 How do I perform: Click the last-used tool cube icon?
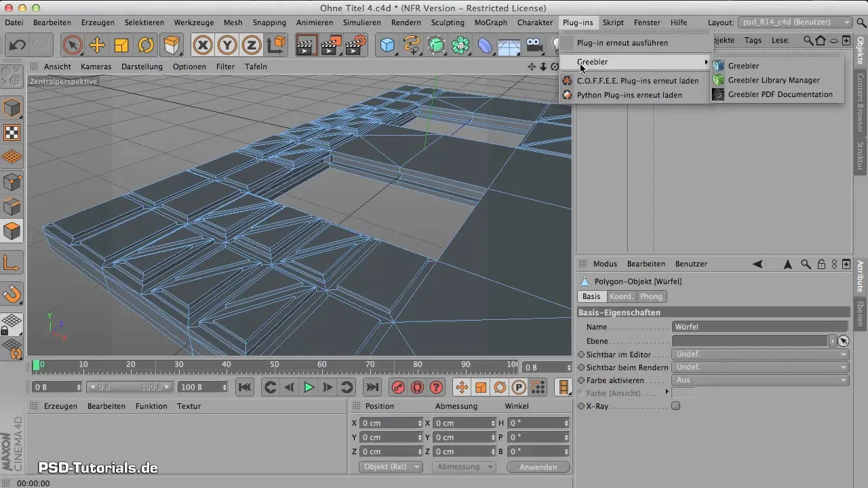coord(173,45)
